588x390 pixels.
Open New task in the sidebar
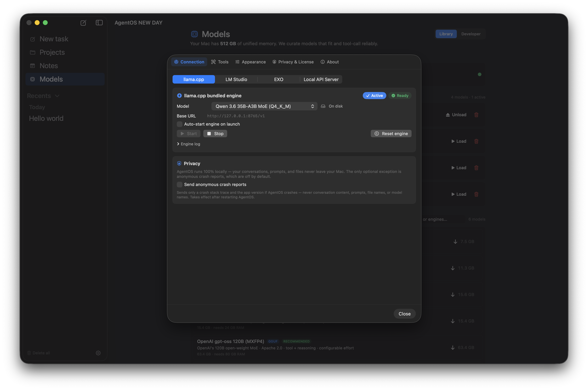point(65,39)
